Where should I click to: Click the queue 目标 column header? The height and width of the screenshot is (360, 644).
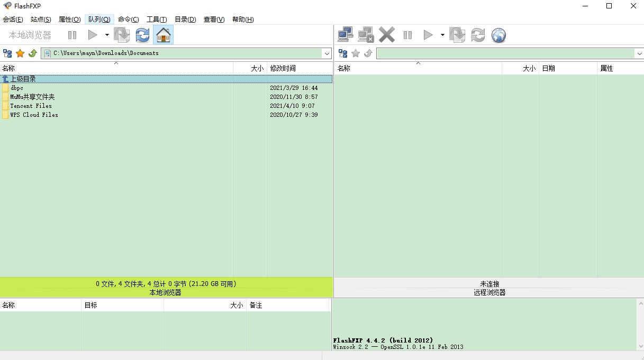pos(123,305)
